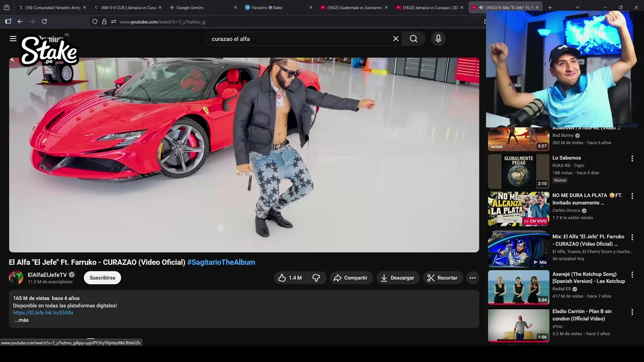Mute audio icon on El Alfa tab
Screen dimensions: 644x362
[481, 8]
